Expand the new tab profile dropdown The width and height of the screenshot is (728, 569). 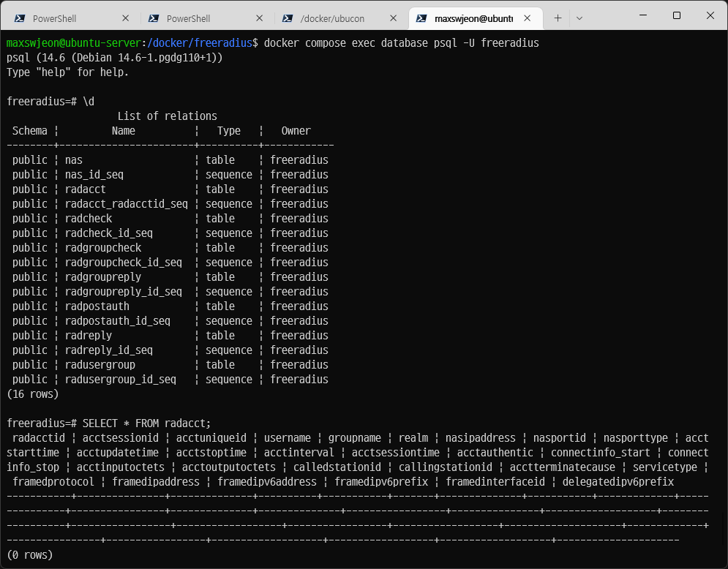(579, 18)
